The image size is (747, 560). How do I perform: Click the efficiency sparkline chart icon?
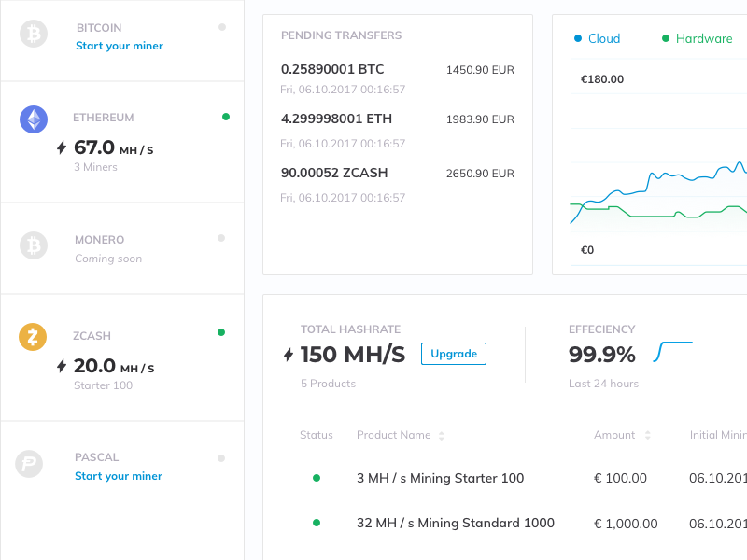[674, 351]
